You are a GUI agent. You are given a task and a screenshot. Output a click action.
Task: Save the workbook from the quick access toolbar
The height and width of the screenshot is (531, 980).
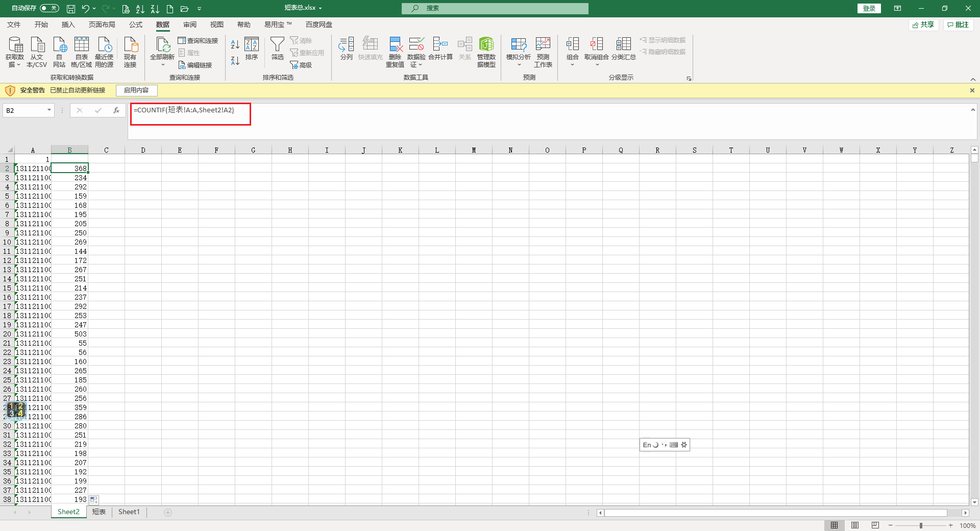[71, 9]
